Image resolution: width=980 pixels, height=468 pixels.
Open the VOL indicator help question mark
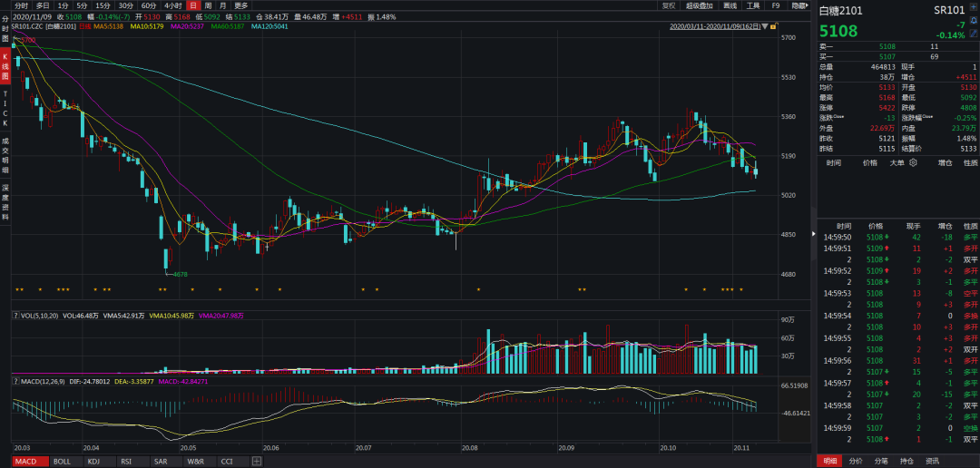coord(15,317)
